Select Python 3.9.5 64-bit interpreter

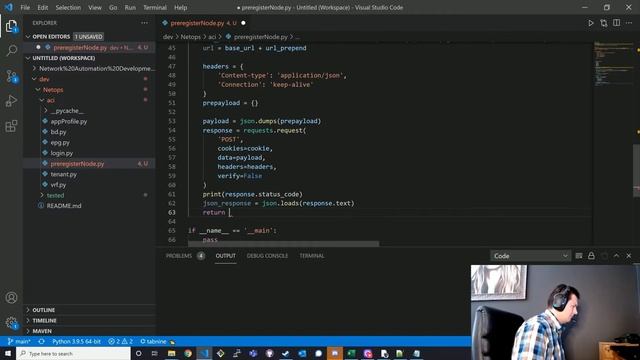click(76, 341)
